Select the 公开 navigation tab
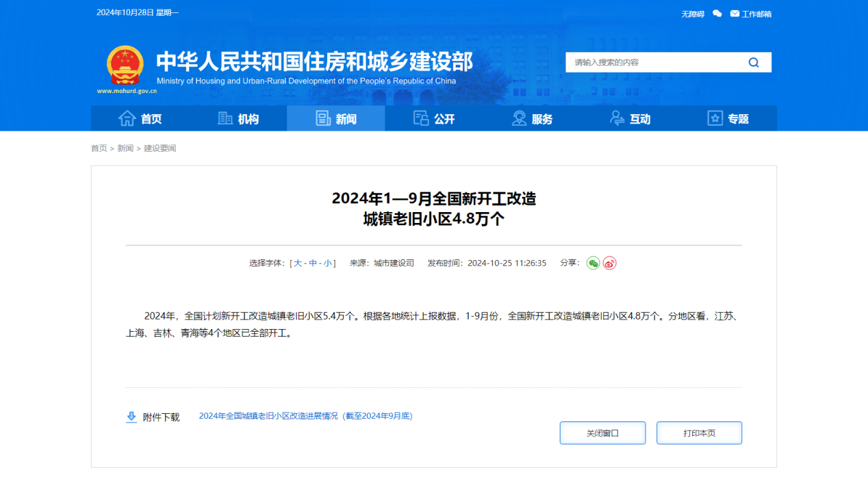 (x=434, y=119)
